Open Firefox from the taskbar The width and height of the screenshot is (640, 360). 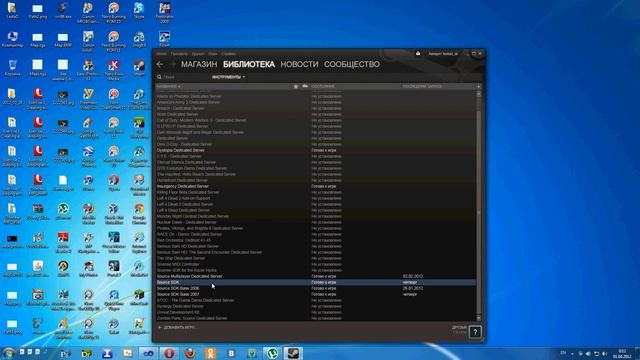click(x=190, y=353)
